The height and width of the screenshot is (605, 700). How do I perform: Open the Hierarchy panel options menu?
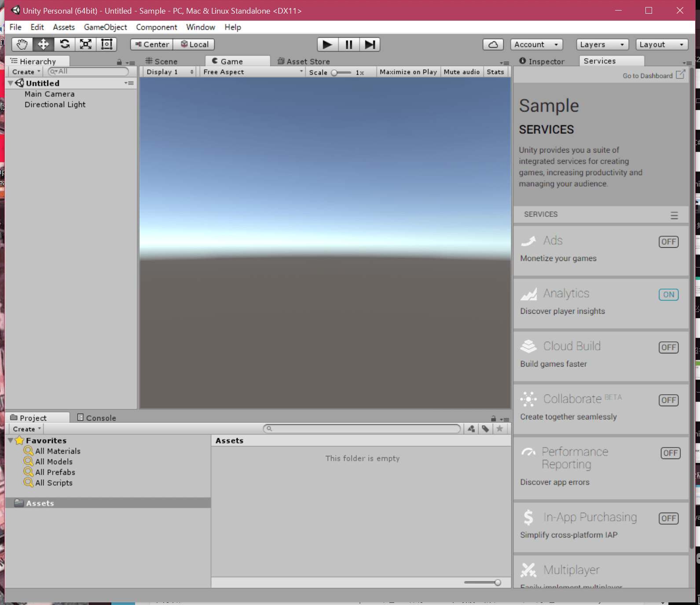(130, 62)
